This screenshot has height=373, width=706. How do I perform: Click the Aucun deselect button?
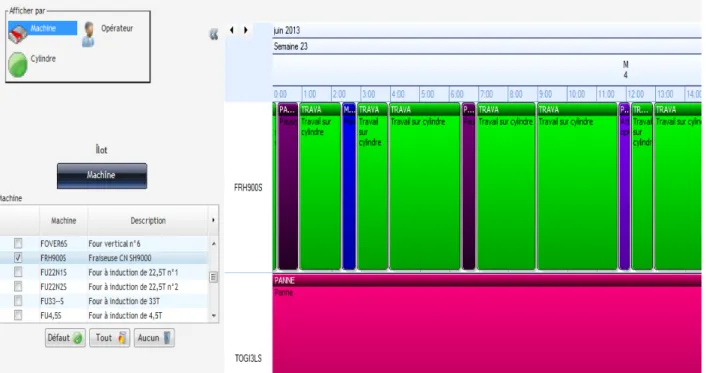click(x=154, y=338)
